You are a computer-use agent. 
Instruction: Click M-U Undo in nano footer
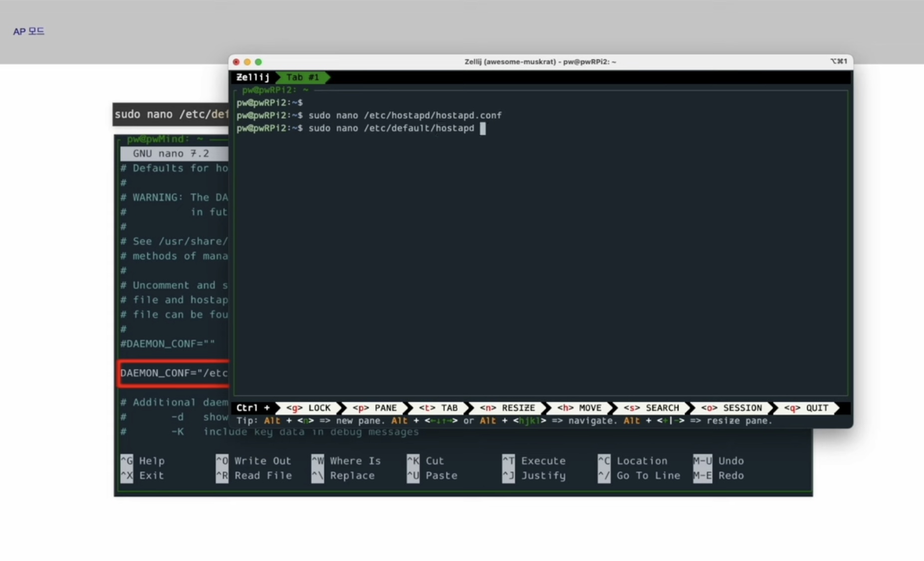[x=718, y=461]
